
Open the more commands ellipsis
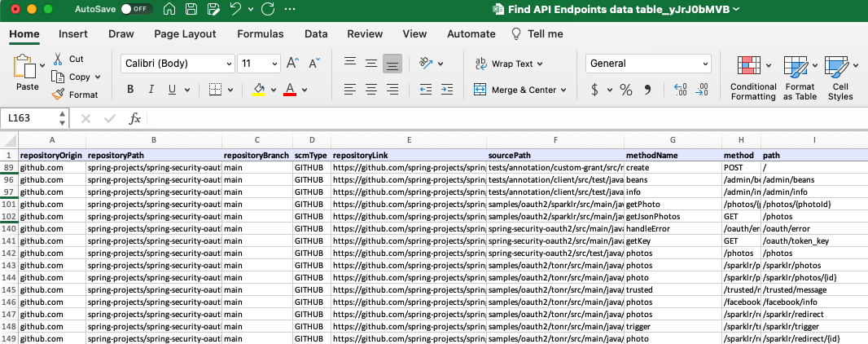[289, 9]
